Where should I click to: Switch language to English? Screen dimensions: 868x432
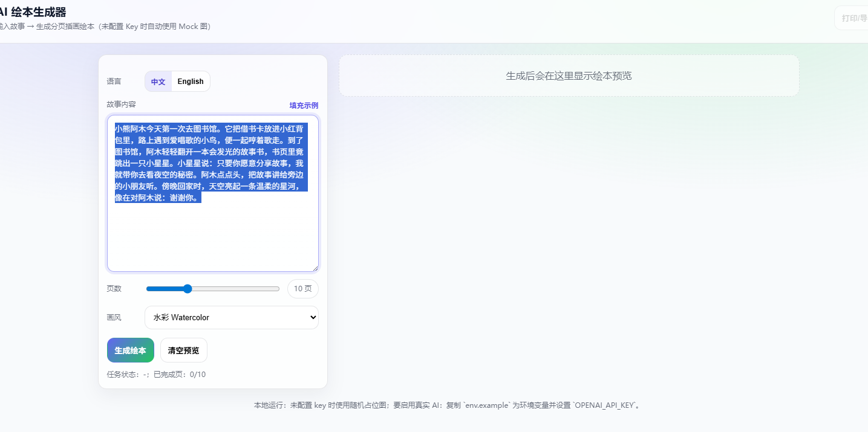tap(191, 82)
